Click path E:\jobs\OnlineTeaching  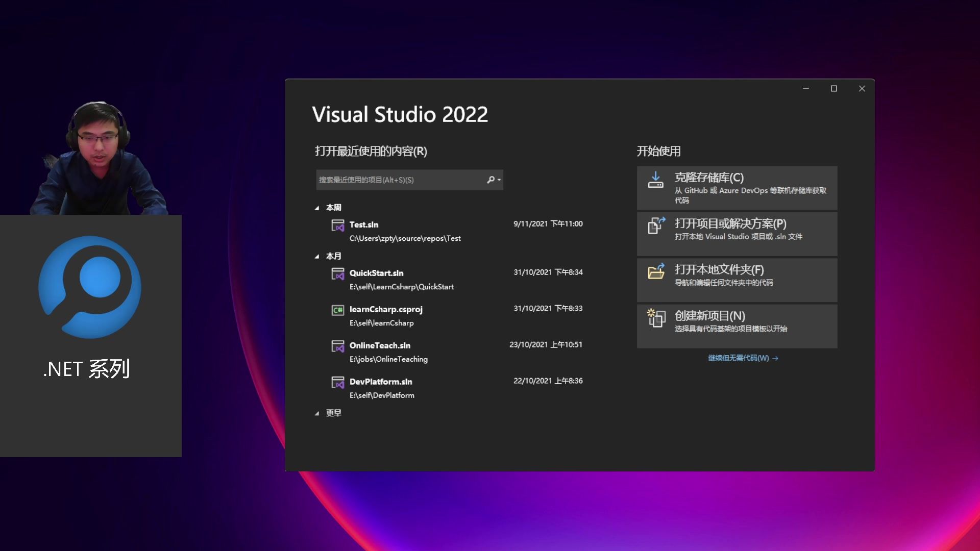[x=388, y=359]
